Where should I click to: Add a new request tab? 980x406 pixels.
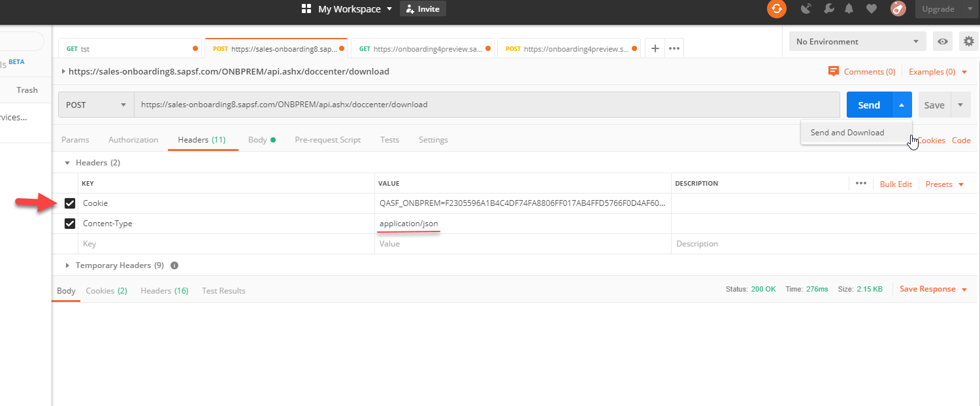[655, 48]
